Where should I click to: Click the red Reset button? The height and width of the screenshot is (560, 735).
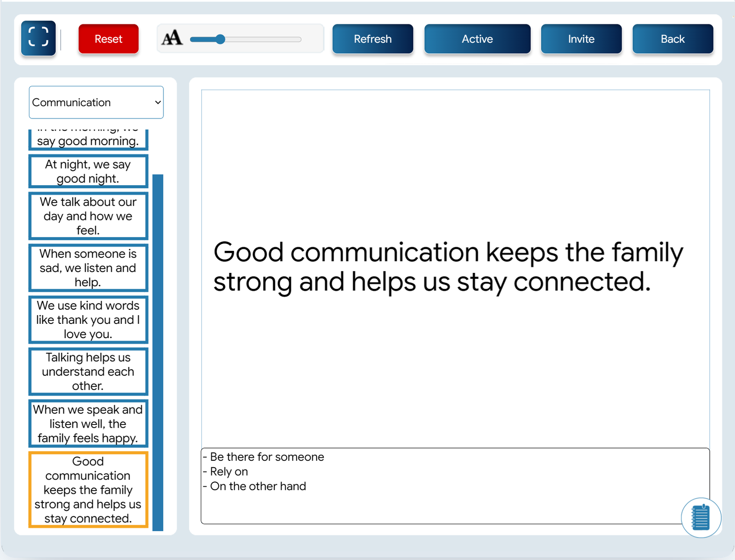[x=108, y=39]
